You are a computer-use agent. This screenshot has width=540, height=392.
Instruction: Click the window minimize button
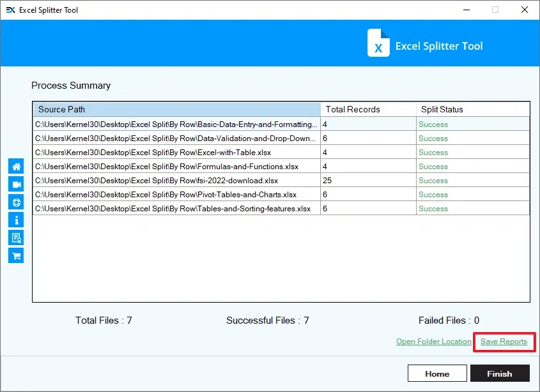coord(466,10)
